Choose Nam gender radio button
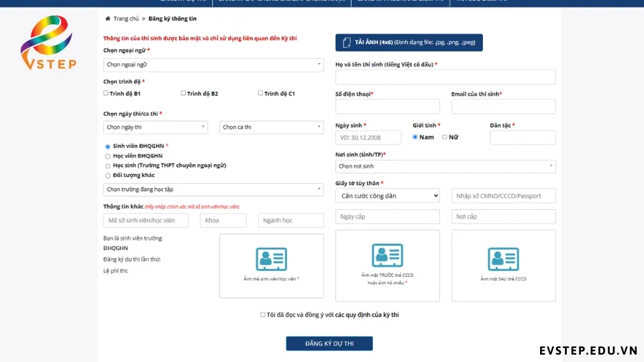Screen dimensions: 644x362 [415, 137]
